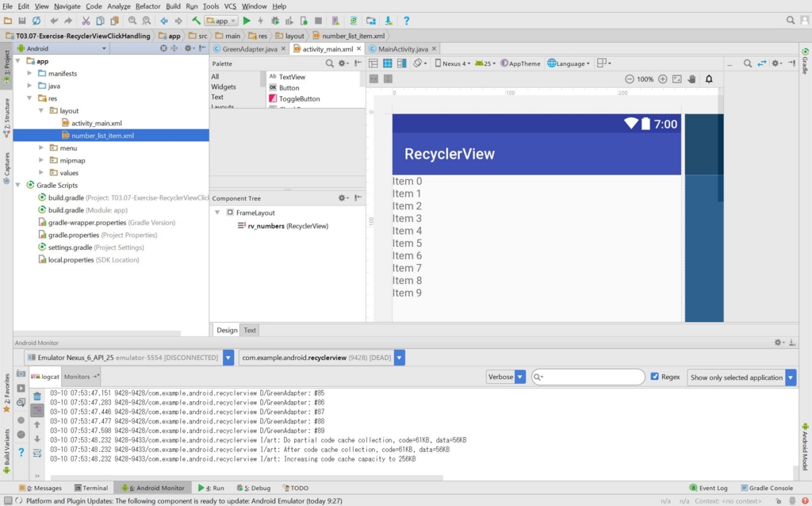This screenshot has width=812, height=506.
Task: Open the app run configuration dropdown
Action: (x=221, y=21)
